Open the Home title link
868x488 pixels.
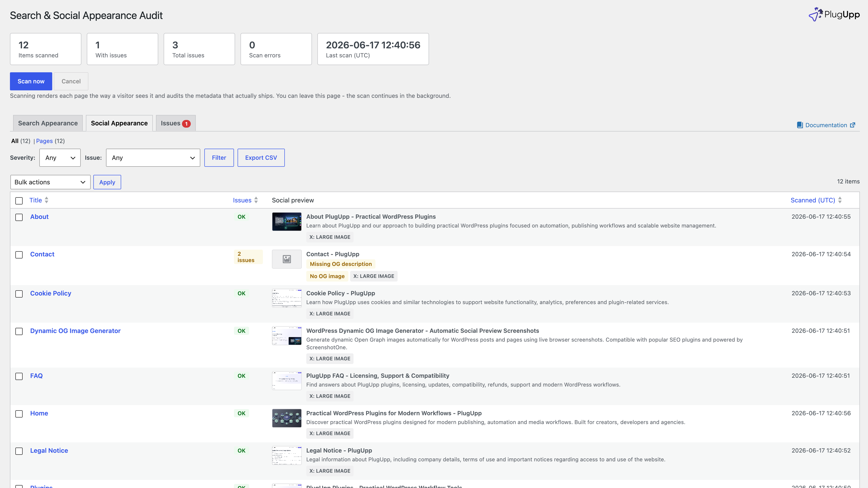[39, 413]
